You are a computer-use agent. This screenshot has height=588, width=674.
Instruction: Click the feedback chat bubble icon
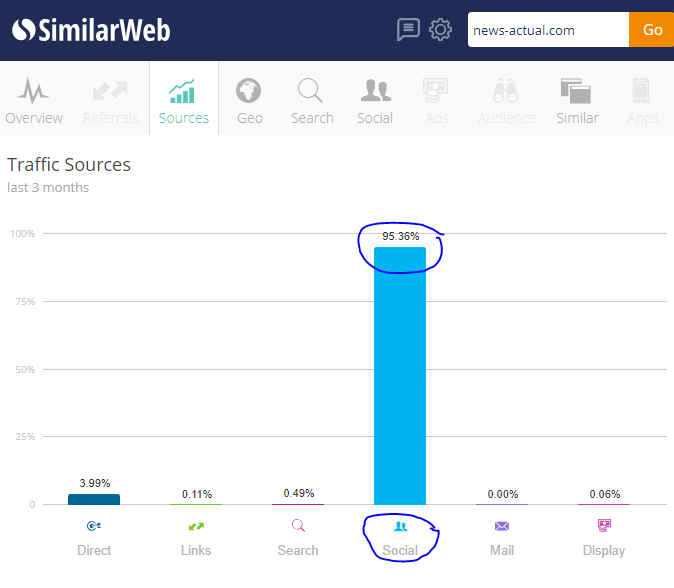(408, 30)
